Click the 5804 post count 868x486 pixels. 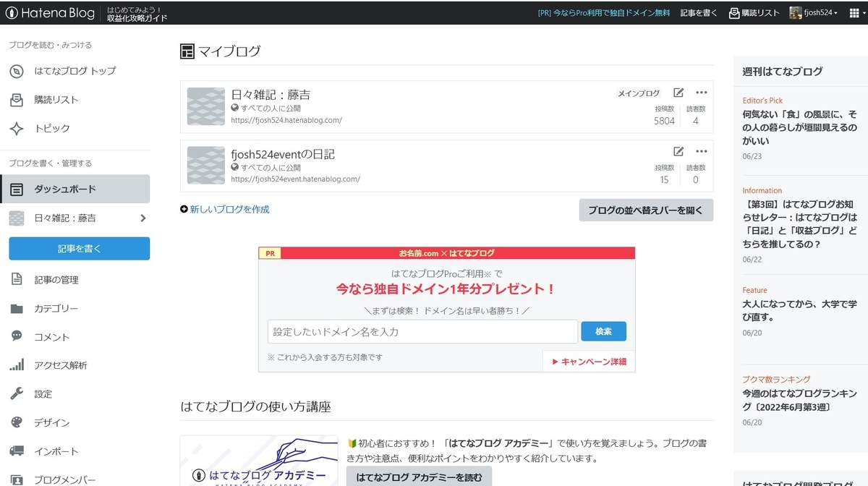664,121
